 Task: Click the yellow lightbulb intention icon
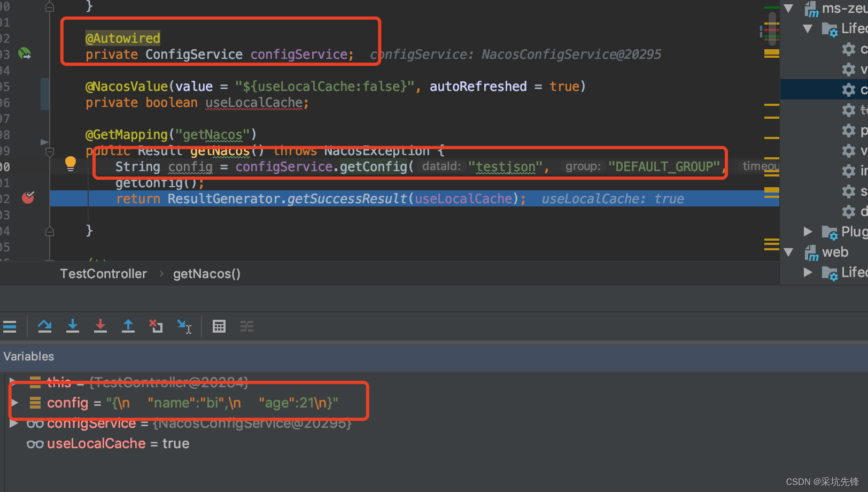(70, 164)
